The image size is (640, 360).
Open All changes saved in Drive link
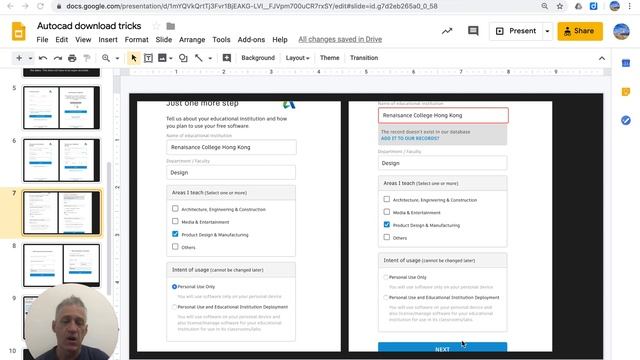pyautogui.click(x=340, y=40)
